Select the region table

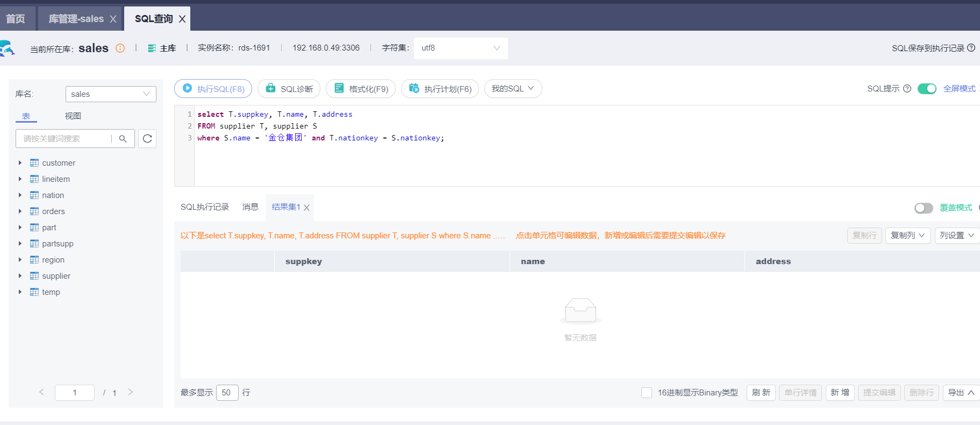[x=53, y=260]
